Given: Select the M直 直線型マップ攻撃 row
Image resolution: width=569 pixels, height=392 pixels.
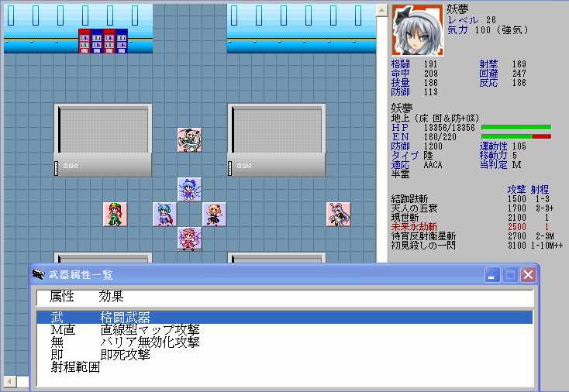Looking at the screenshot, I should (284, 329).
